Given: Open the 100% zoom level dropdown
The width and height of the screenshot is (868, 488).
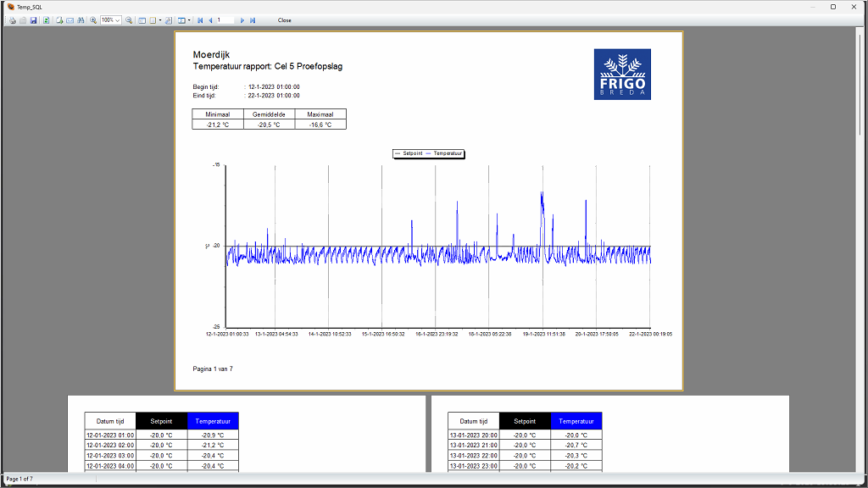Looking at the screenshot, I should point(117,20).
